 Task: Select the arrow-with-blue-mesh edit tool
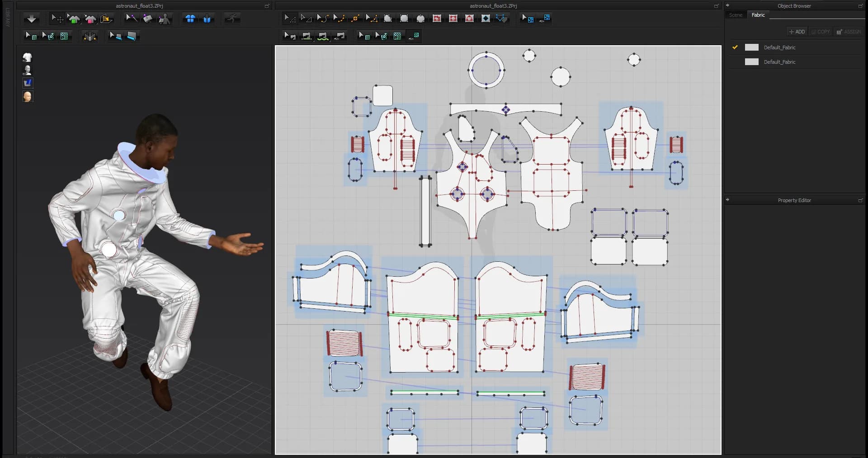(528, 19)
